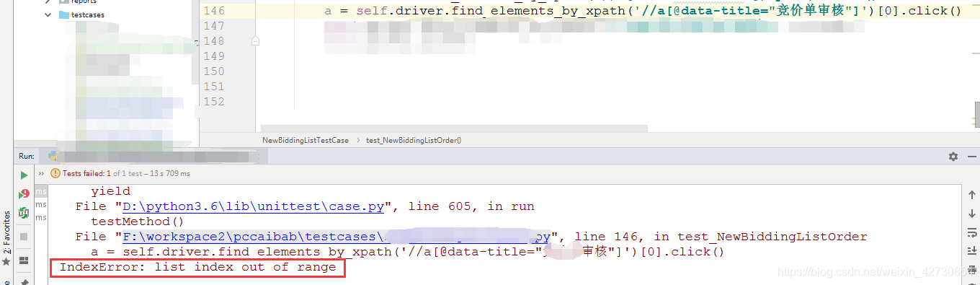Select the reports folder
Image resolution: width=980 pixels, height=285 pixels.
coord(84,2)
